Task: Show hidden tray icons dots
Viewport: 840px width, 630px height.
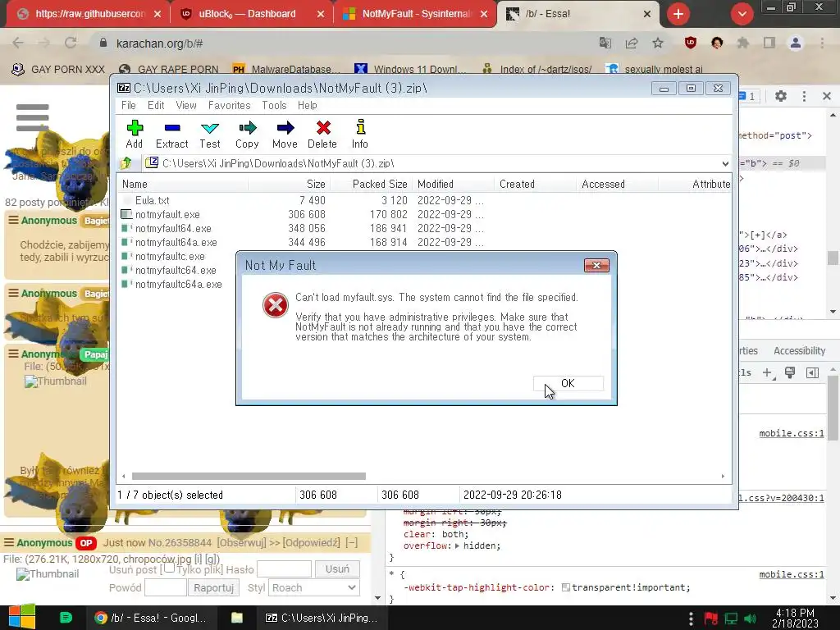Action: coord(691,619)
